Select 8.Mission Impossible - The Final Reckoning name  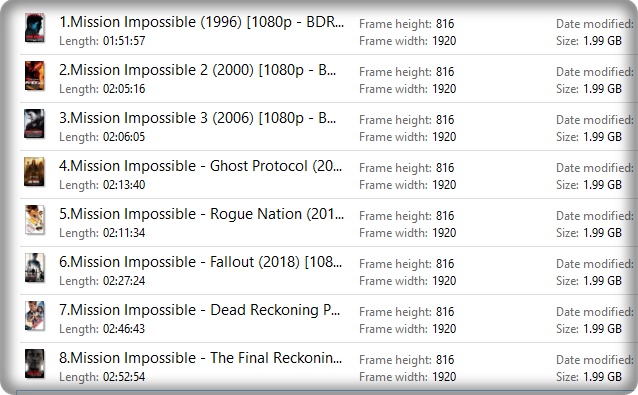click(200, 358)
